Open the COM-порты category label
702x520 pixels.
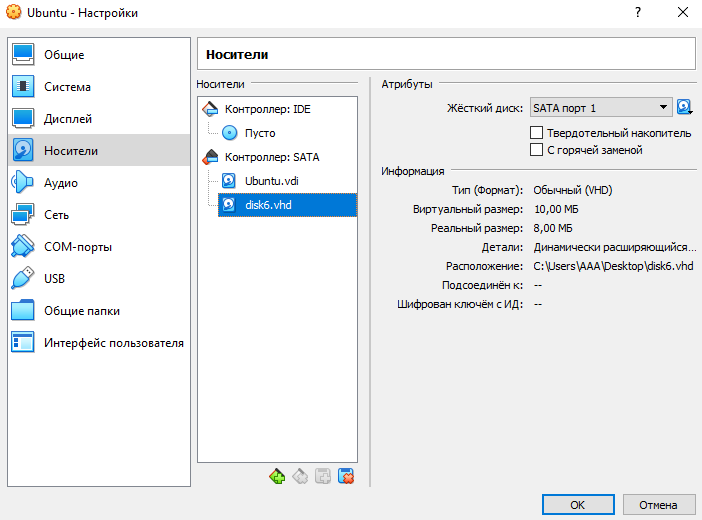[78, 247]
